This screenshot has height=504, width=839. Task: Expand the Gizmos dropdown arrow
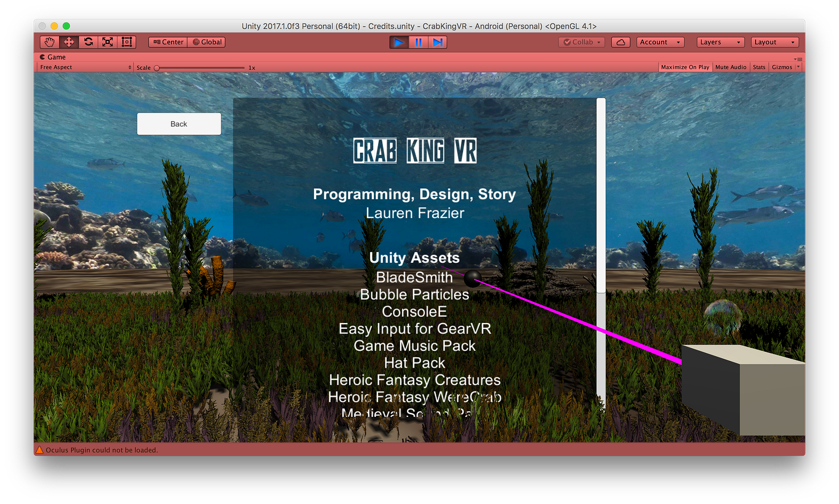coord(798,67)
